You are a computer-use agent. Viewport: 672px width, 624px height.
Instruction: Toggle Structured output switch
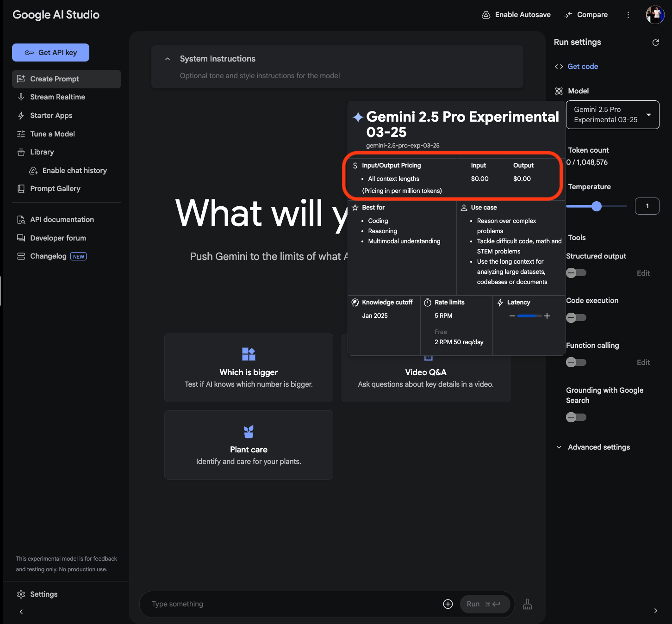(x=576, y=273)
